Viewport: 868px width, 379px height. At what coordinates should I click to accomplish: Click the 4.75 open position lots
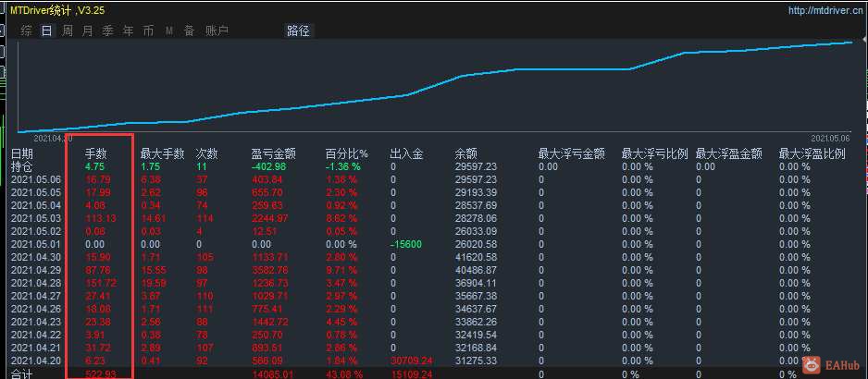94,166
